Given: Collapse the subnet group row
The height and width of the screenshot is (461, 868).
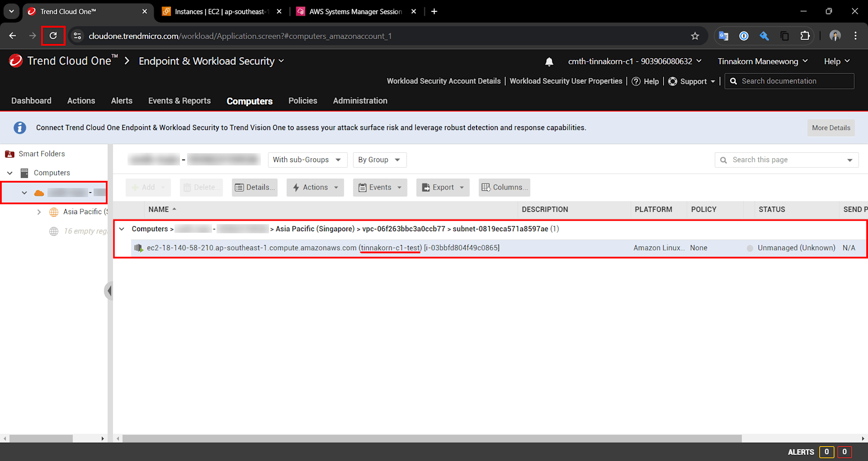Looking at the screenshot, I should pos(122,229).
